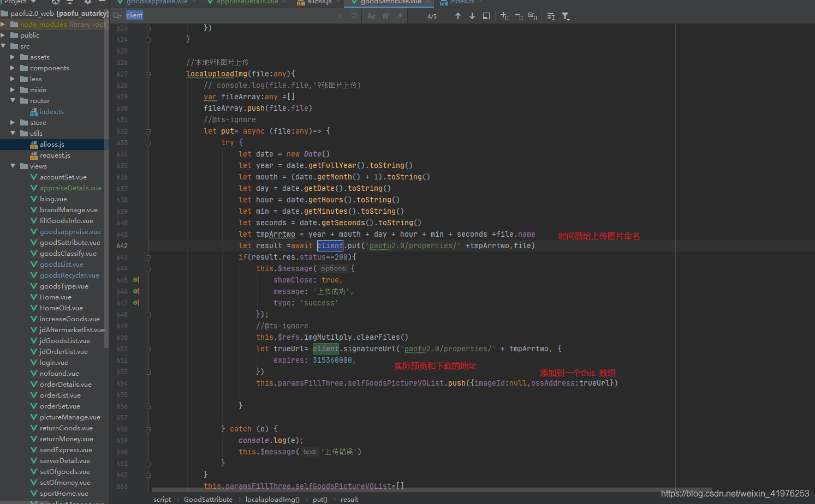815x504 pixels.
Task: Clear the find field with the X icon
Action: 340,16
